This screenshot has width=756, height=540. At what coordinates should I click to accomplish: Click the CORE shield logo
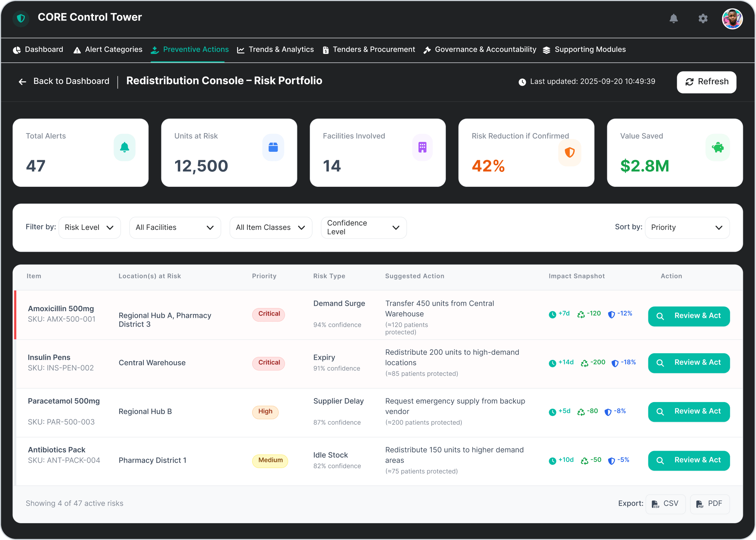(21, 18)
